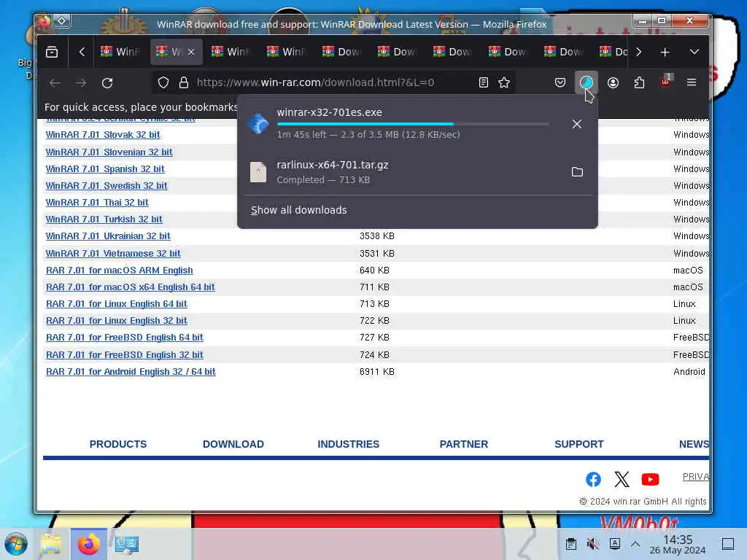Screen dimensions: 747x560
Task: Open INDUSTRIES footer menu
Action: (x=348, y=444)
